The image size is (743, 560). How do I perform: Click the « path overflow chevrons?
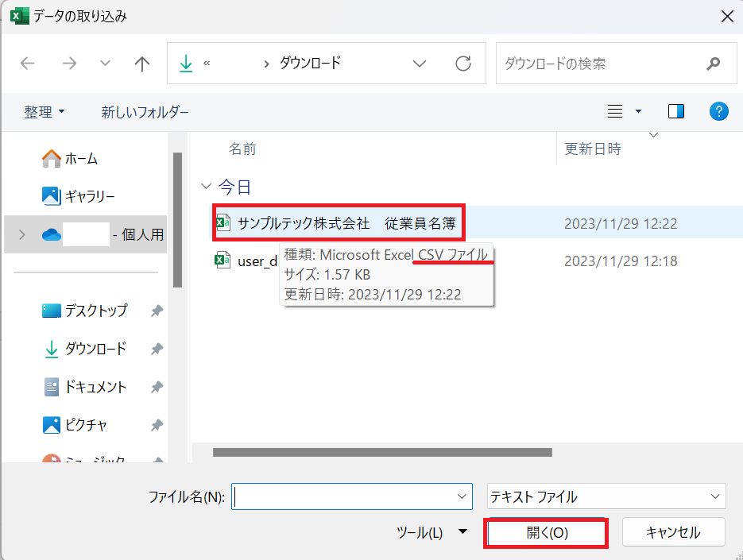pyautogui.click(x=207, y=64)
